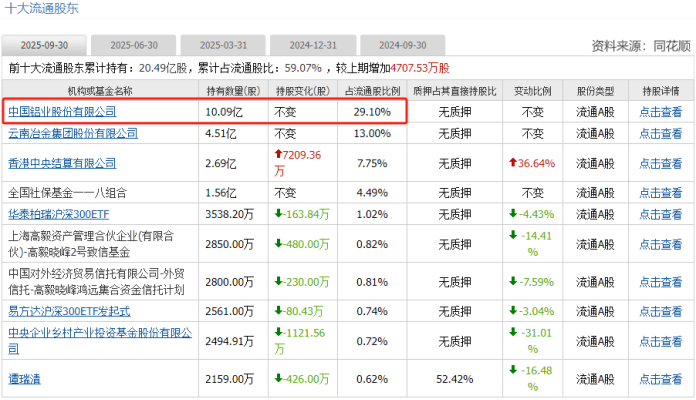Screen dimensions: 696x400
Task: Open 华泰柏瑞沪深300ETF fund link
Action: (x=59, y=214)
